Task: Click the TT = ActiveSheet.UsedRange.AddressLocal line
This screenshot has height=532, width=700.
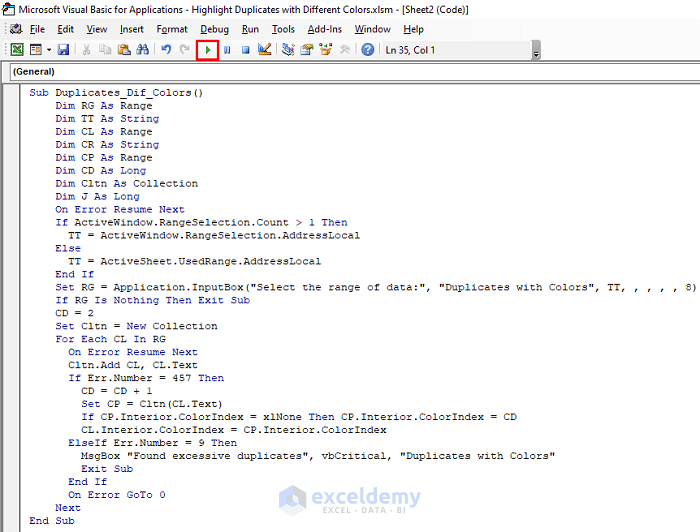Action: (194, 261)
